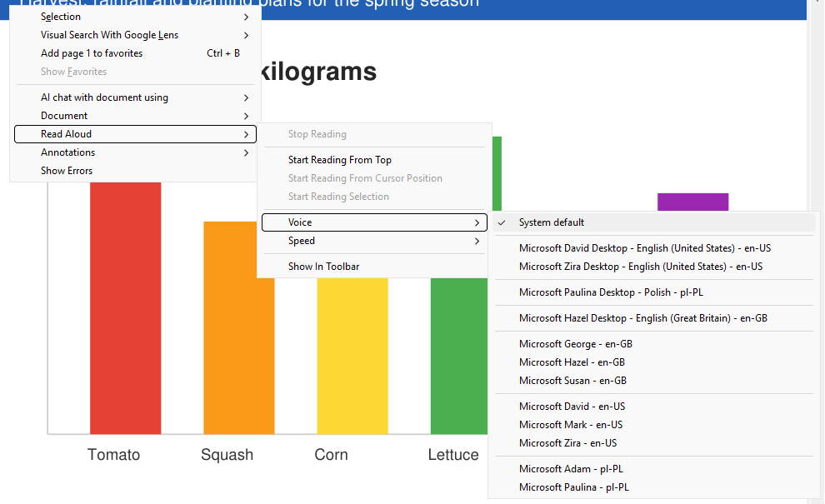Click the Ctrl + B shortcut text
Viewport: 825px width, 504px height.
tap(223, 53)
